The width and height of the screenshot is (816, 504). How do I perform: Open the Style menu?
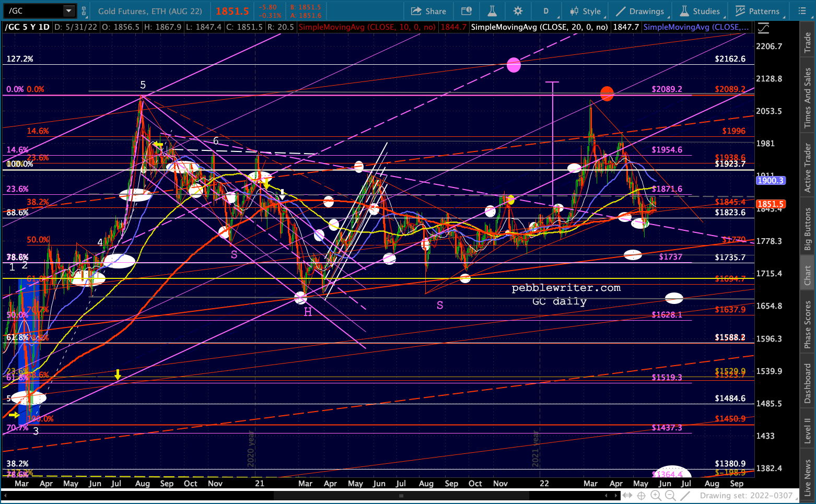[586, 11]
